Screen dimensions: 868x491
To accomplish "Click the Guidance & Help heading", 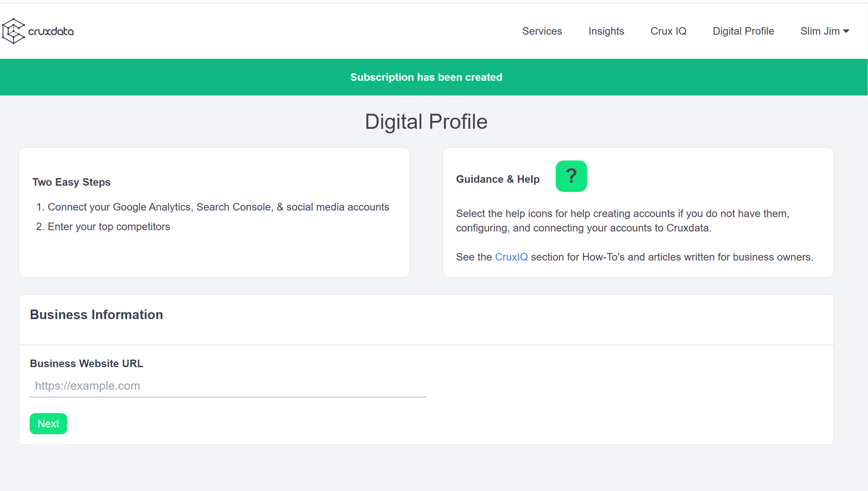I will (498, 179).
